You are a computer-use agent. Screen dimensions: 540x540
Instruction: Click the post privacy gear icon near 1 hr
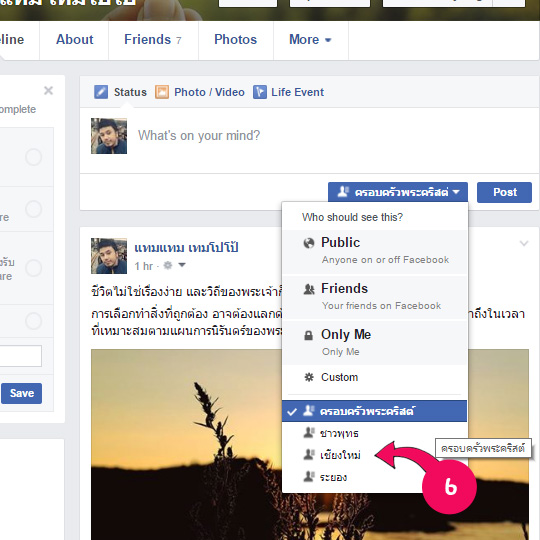click(168, 265)
